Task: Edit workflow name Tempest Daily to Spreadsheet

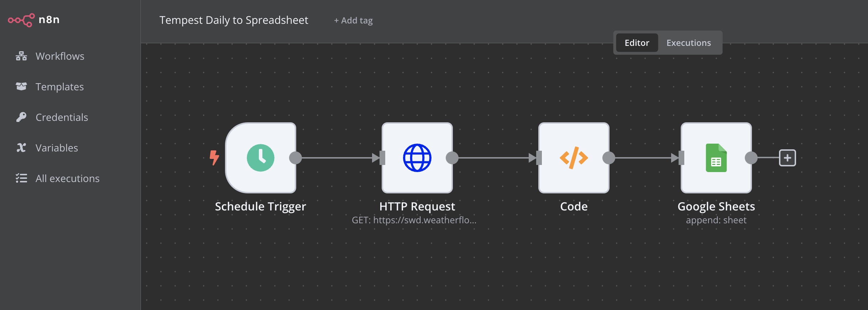Action: [x=234, y=20]
